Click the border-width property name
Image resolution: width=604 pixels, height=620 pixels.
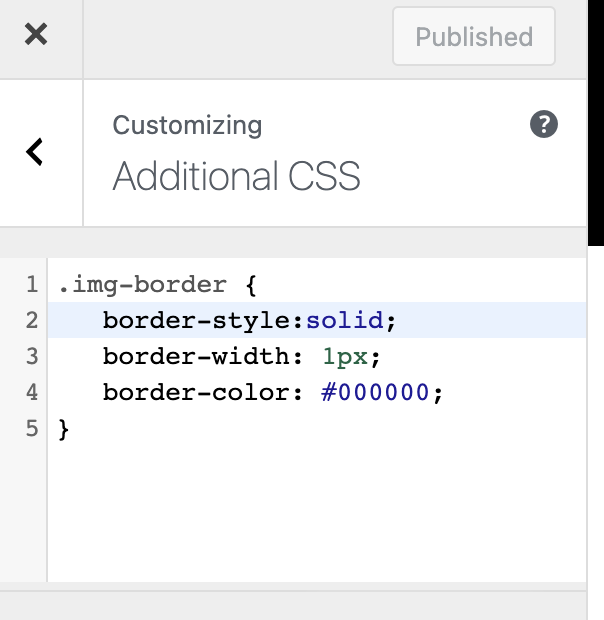(x=197, y=357)
